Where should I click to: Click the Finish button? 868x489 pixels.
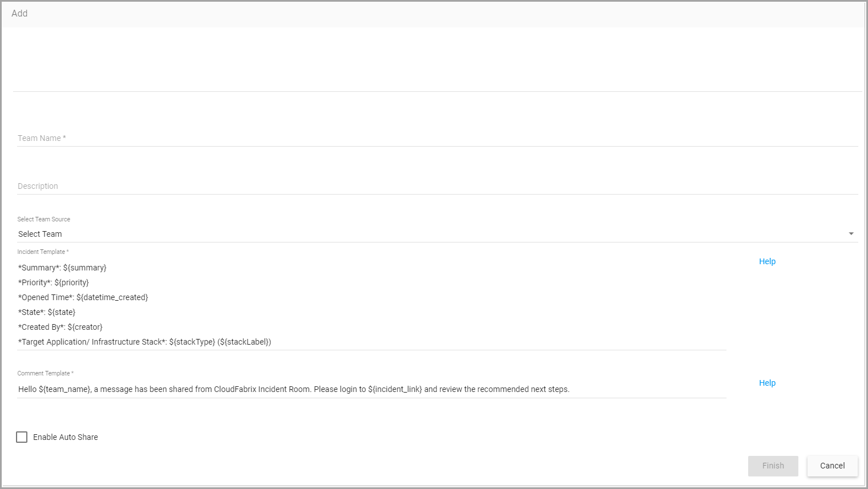coord(773,466)
